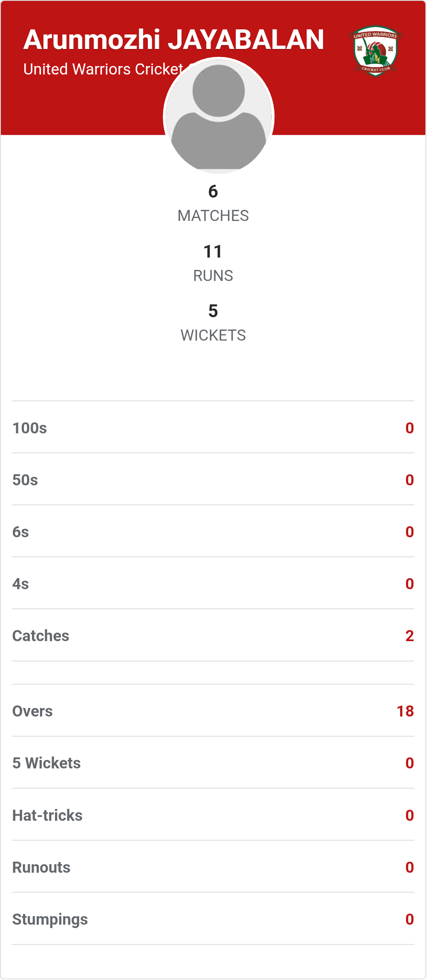427x980 pixels.
Task: Click the 100s stat row label
Action: [30, 428]
